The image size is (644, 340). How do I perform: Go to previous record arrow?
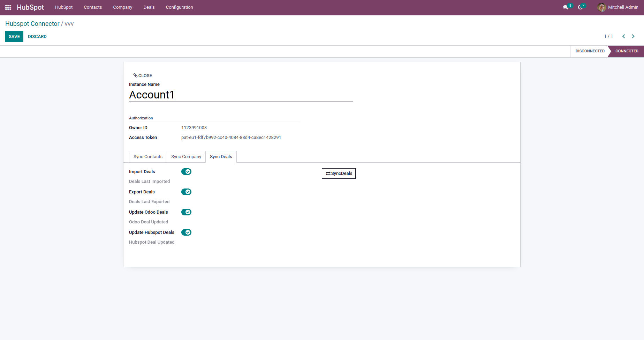pos(623,36)
